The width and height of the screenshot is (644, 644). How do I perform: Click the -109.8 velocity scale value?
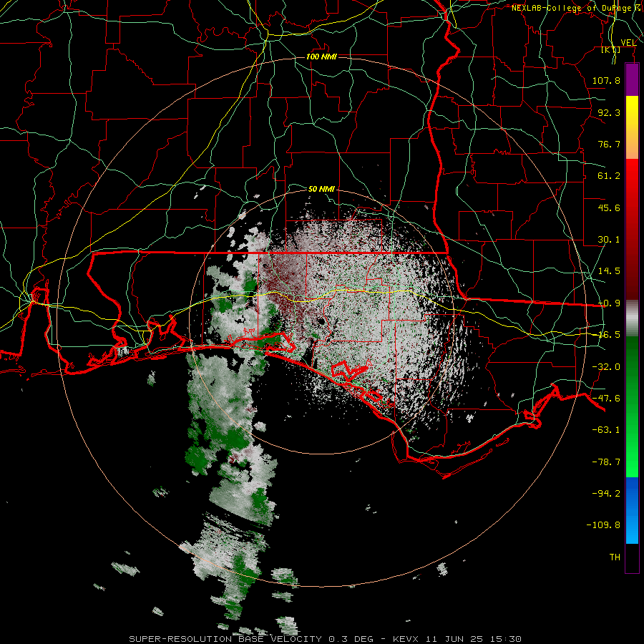603,525
